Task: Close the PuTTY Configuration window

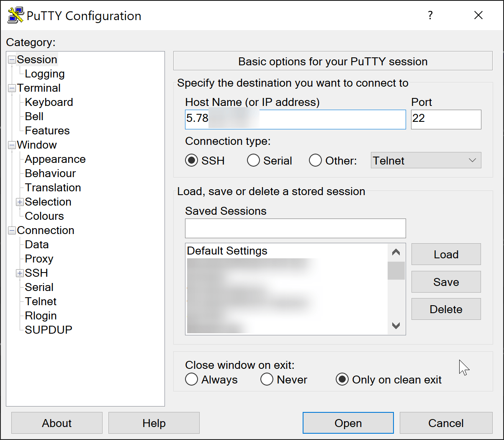Action: coord(478,15)
